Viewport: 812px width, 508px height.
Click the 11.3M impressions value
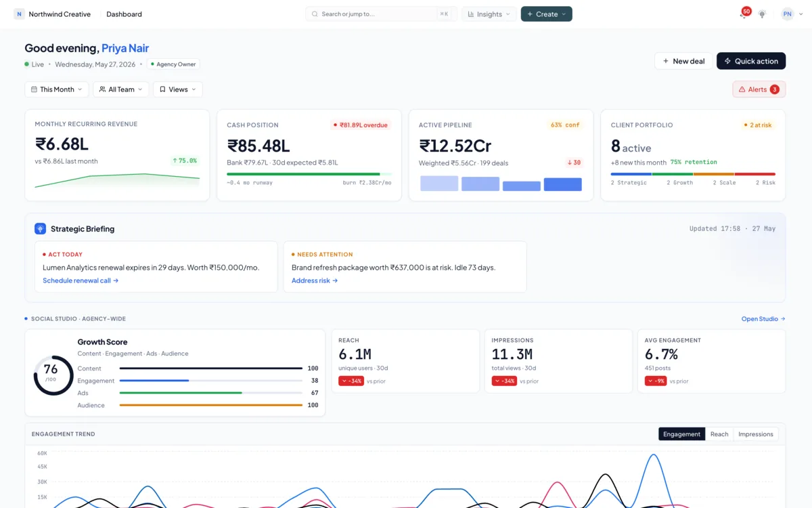[512, 354]
